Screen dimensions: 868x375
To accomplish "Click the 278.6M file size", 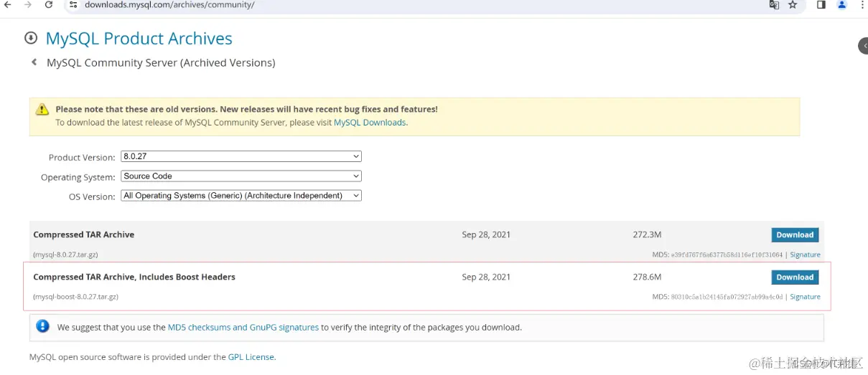I will pos(647,277).
